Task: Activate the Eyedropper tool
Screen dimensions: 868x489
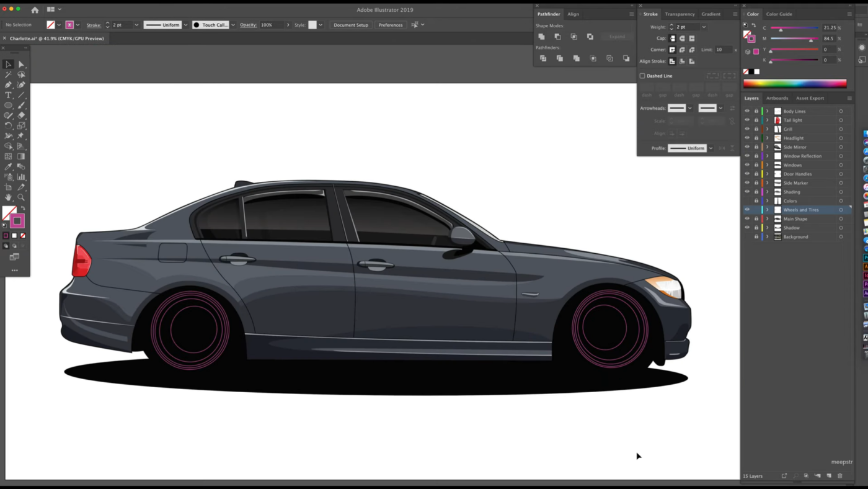Action: [x=8, y=167]
